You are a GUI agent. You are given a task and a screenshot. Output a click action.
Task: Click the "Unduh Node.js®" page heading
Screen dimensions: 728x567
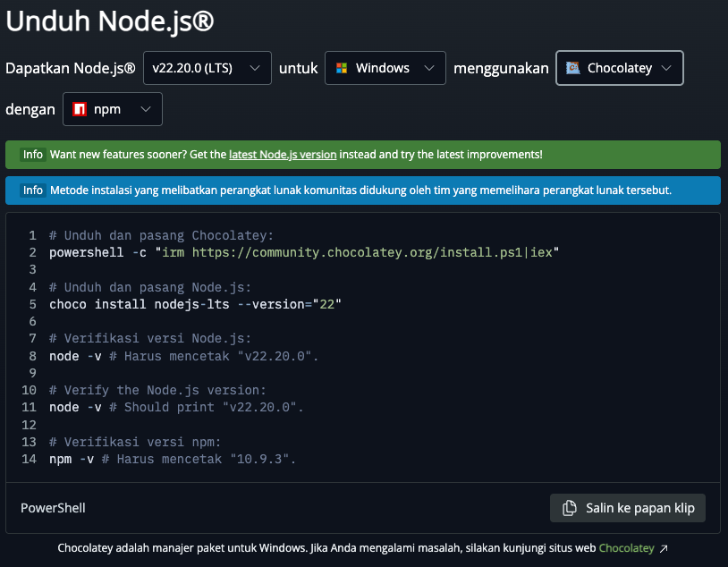click(x=110, y=21)
